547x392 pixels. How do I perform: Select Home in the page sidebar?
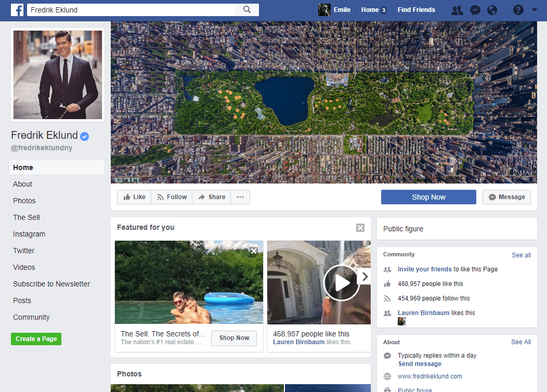click(x=57, y=167)
